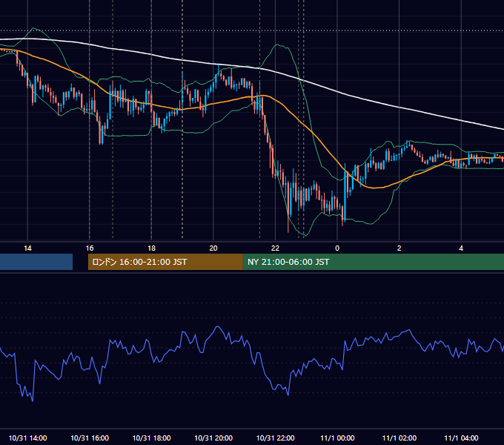Click the upper time axis label 2
This screenshot has width=504, height=445.
399,248
